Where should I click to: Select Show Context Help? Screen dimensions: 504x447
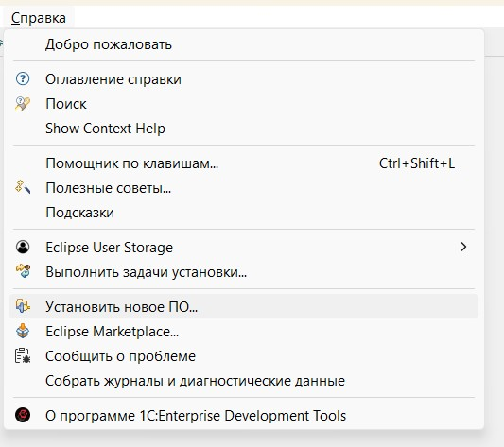pos(244,129)
